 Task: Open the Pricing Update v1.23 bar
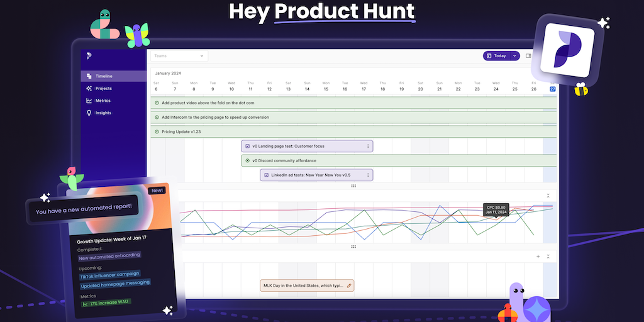coord(353,132)
